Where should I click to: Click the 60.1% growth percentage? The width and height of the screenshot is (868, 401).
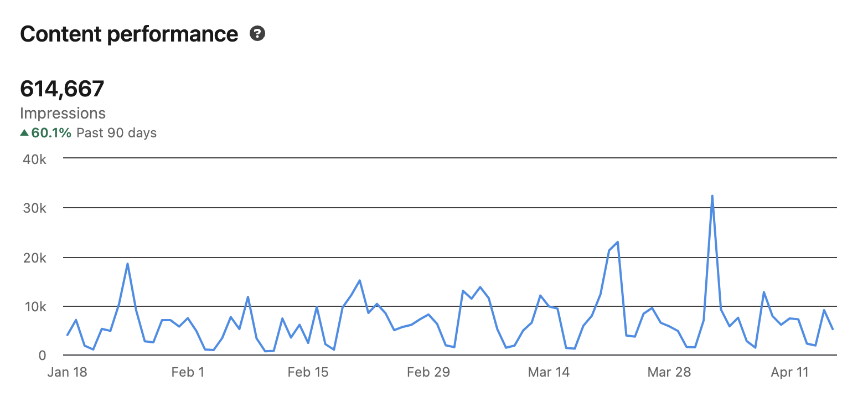[51, 133]
